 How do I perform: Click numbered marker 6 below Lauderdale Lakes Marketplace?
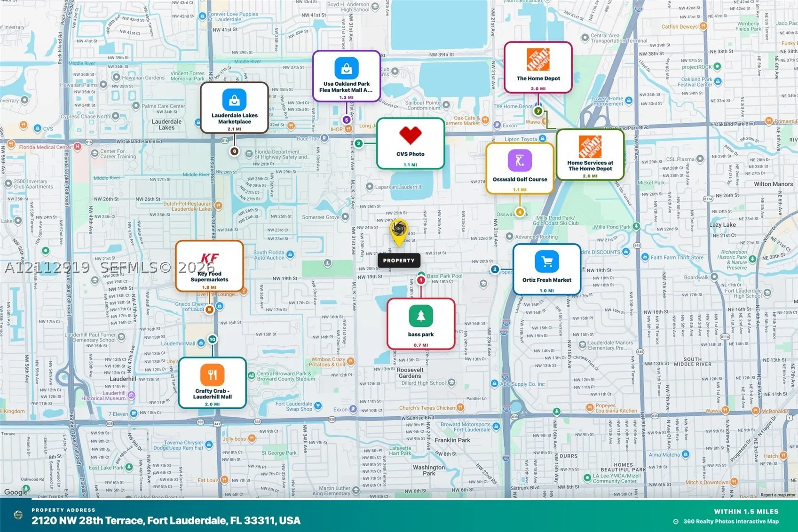tap(234, 151)
